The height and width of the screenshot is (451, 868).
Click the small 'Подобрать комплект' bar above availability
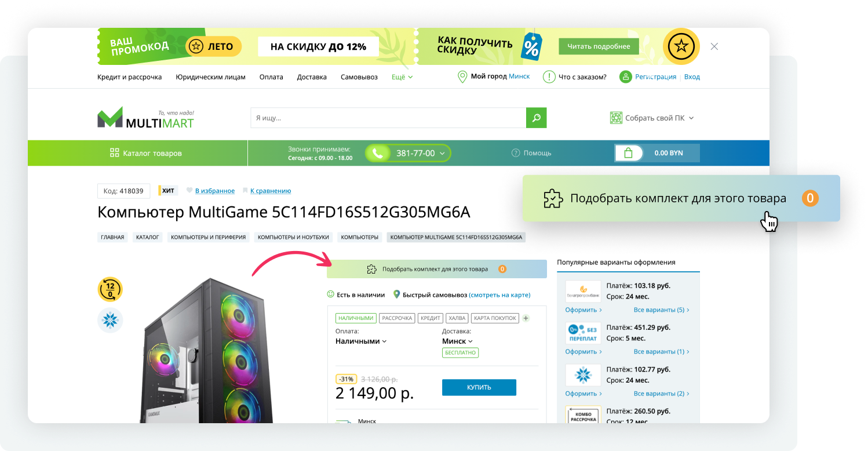click(436, 269)
